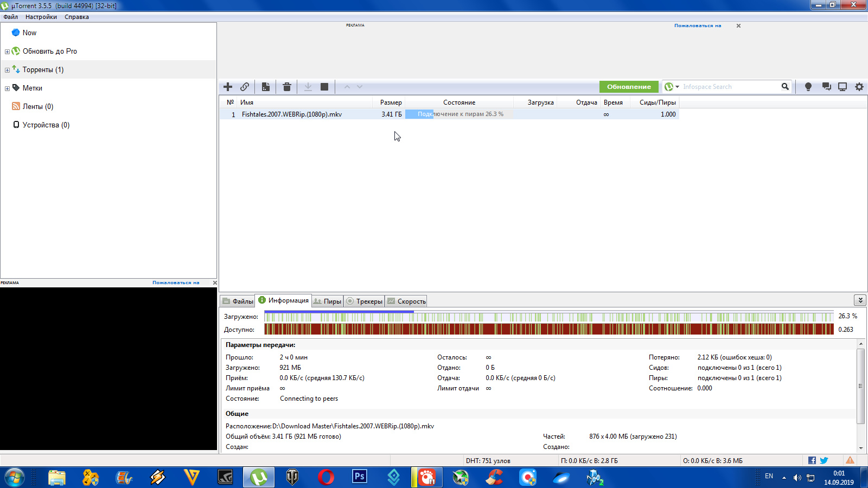Select 'Устройства (0)' in the sidebar

[46, 125]
